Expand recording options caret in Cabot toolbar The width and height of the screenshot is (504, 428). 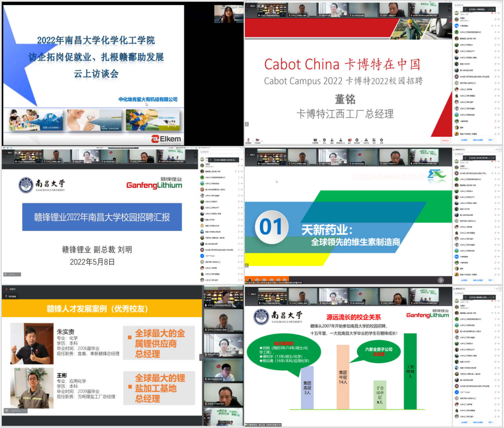[361, 141]
